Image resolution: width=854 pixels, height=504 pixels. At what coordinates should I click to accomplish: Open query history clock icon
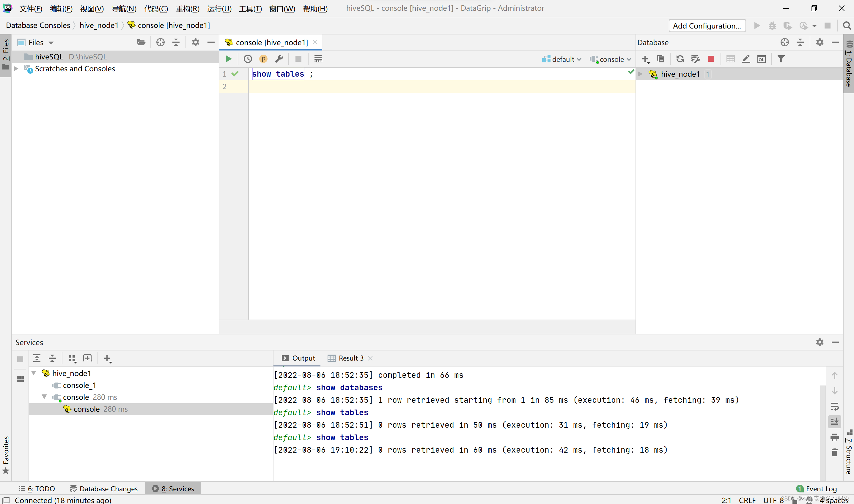point(248,59)
